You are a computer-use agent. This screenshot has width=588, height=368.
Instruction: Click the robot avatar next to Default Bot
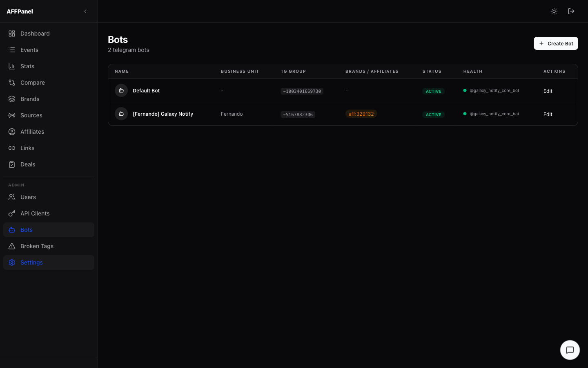point(121,90)
